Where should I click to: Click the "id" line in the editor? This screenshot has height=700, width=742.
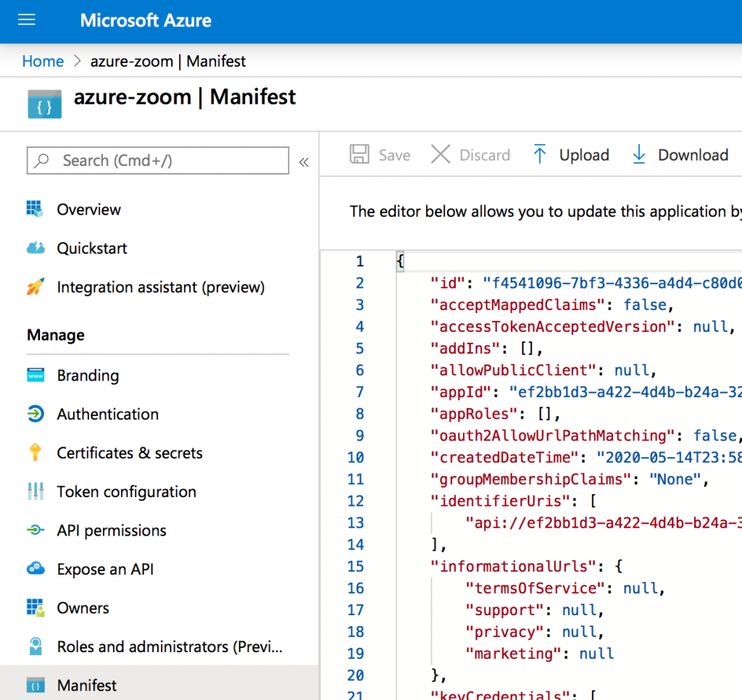click(x=585, y=283)
